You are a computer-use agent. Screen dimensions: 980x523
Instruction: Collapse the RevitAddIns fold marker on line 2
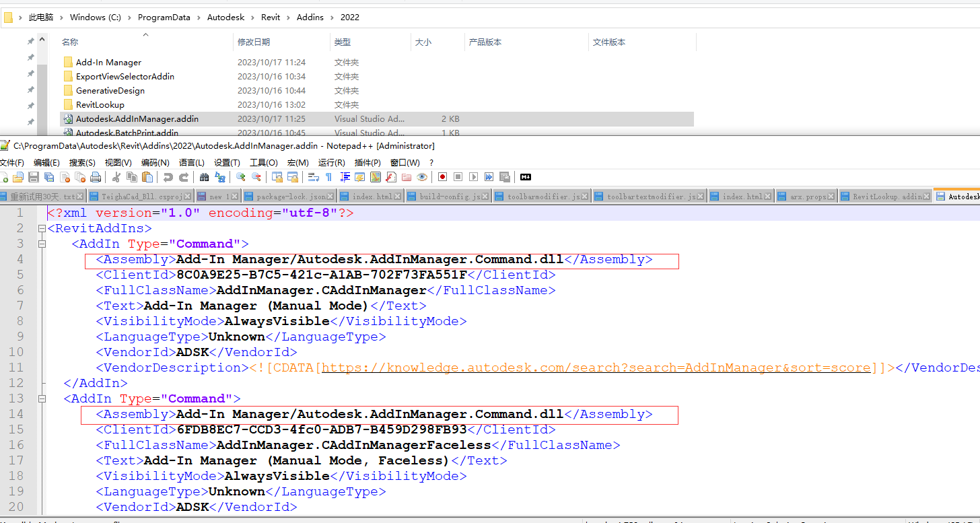(42, 228)
